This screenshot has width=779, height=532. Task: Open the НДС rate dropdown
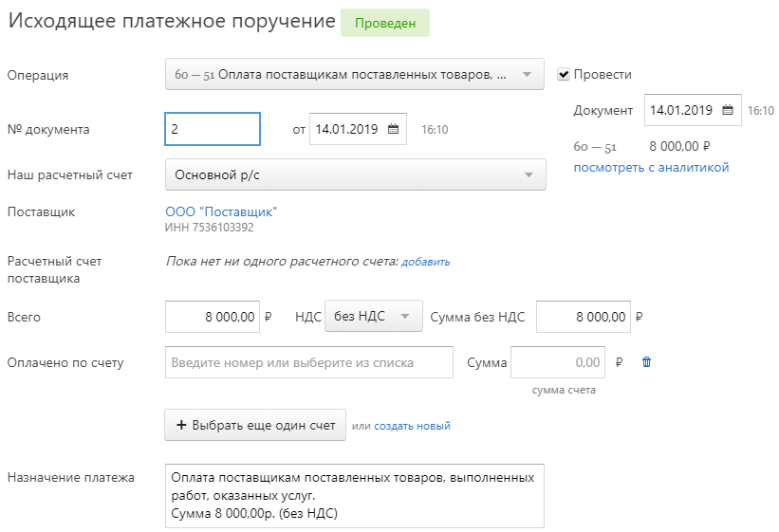[373, 317]
